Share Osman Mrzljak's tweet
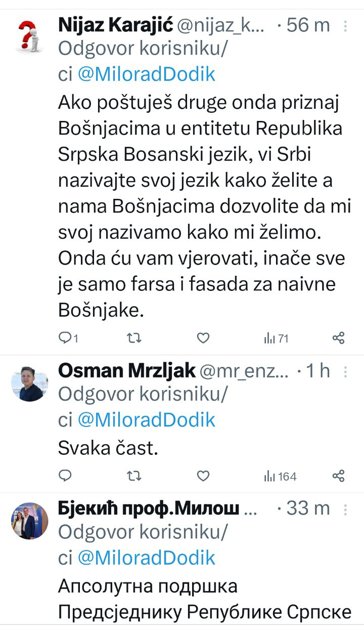The width and height of the screenshot is (364, 633). pos(338,476)
